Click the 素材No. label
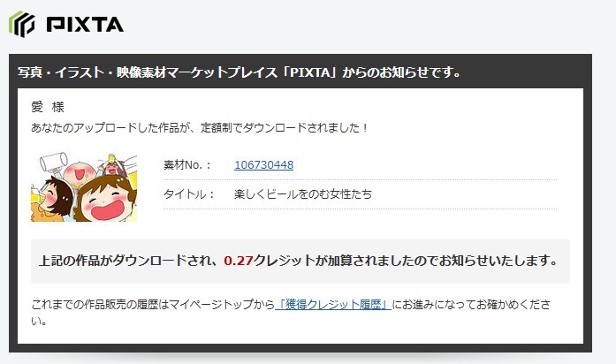 (x=187, y=164)
